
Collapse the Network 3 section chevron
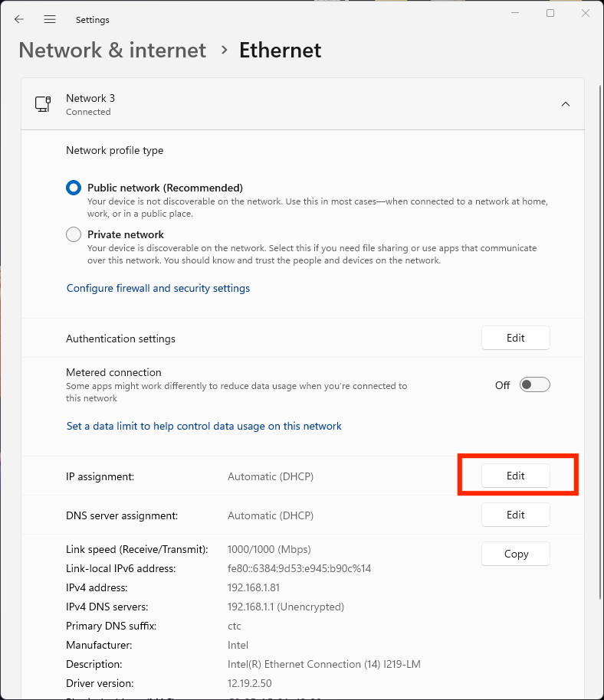point(566,104)
